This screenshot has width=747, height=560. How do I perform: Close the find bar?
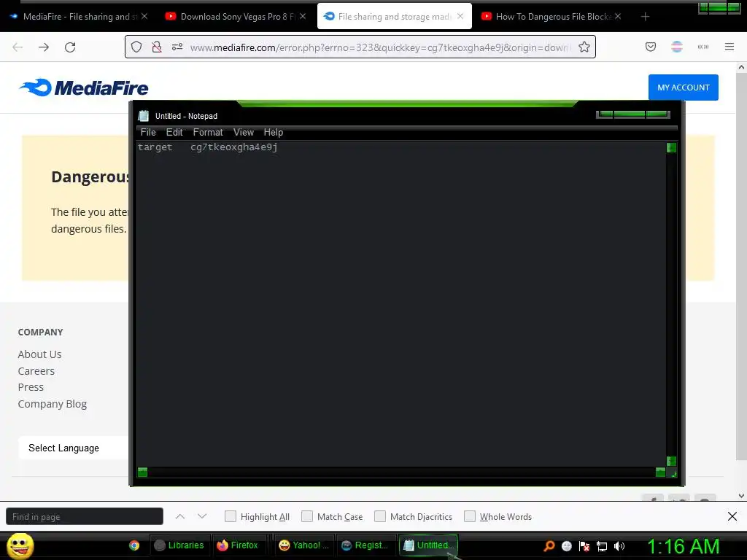coord(732,516)
